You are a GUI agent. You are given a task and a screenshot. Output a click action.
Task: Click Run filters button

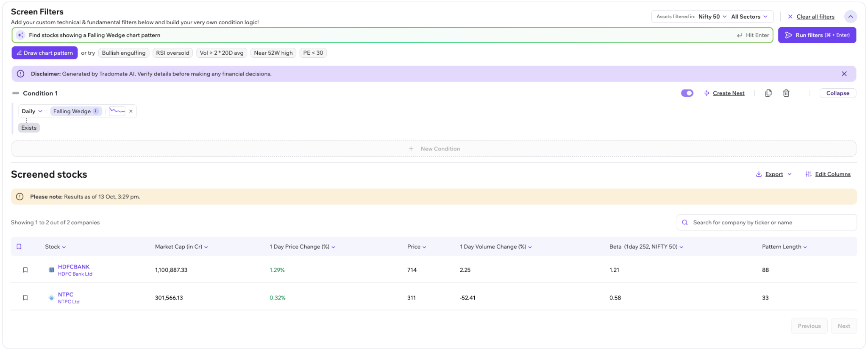coord(817,35)
